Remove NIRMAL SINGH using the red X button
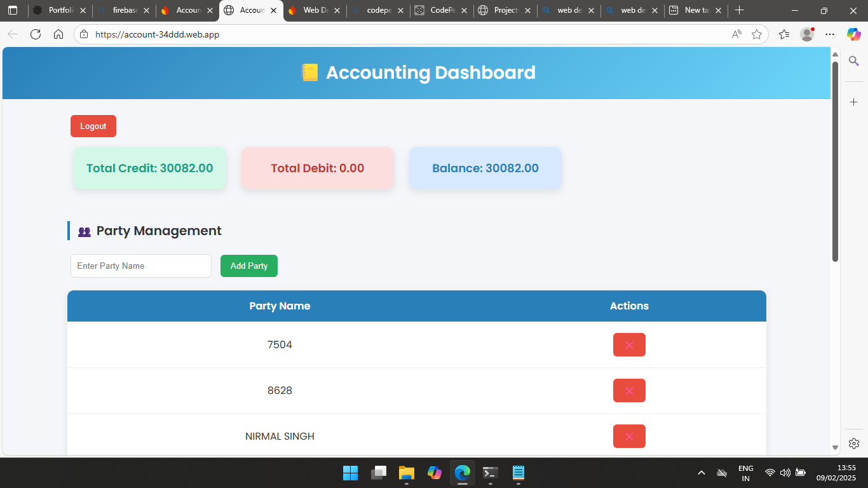This screenshot has height=488, width=868. (x=629, y=436)
